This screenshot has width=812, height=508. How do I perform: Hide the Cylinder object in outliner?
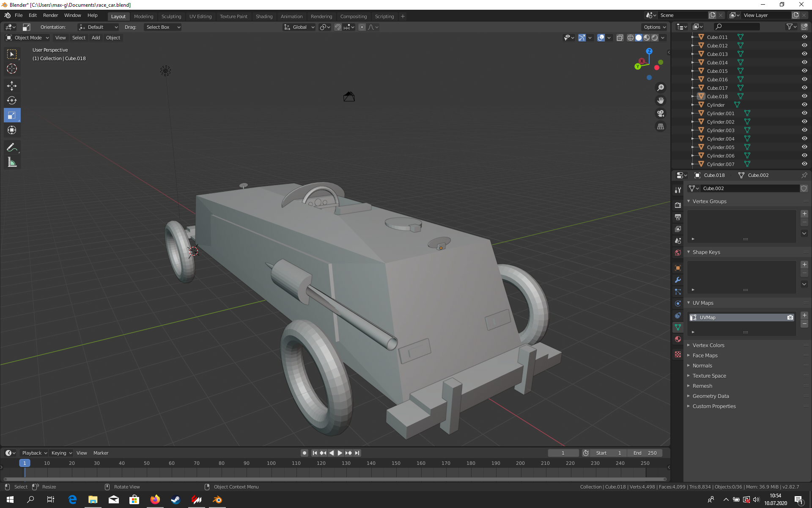tap(804, 105)
